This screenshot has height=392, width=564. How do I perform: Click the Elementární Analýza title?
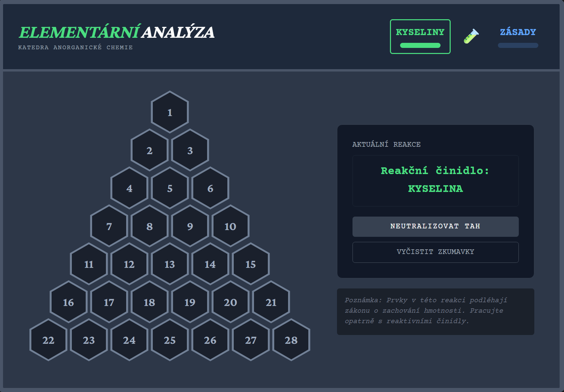pyautogui.click(x=116, y=32)
